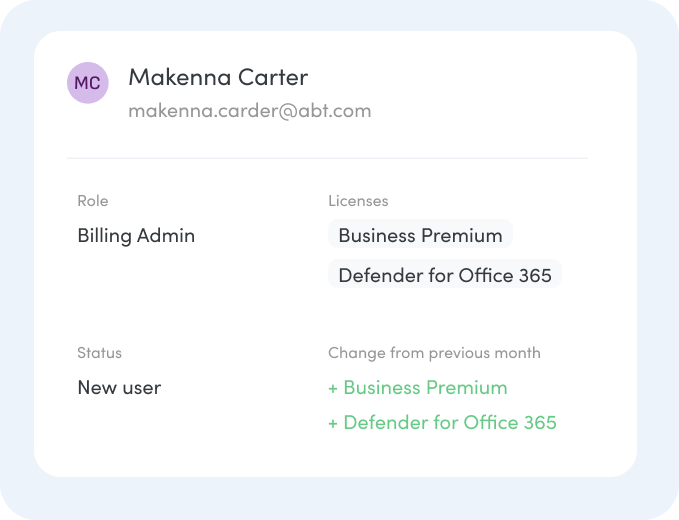Click the green + Defender for Office 365 change
Image resolution: width=679 pixels, height=520 pixels.
pos(442,423)
